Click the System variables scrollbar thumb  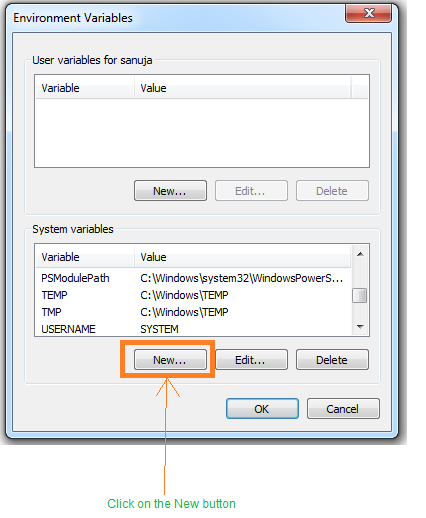click(360, 296)
